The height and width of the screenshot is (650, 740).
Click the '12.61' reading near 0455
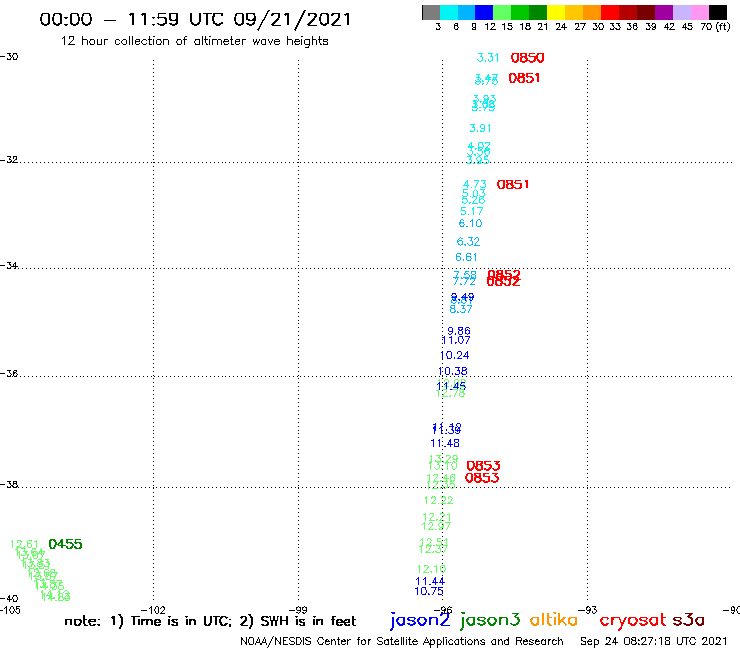pyautogui.click(x=24, y=545)
